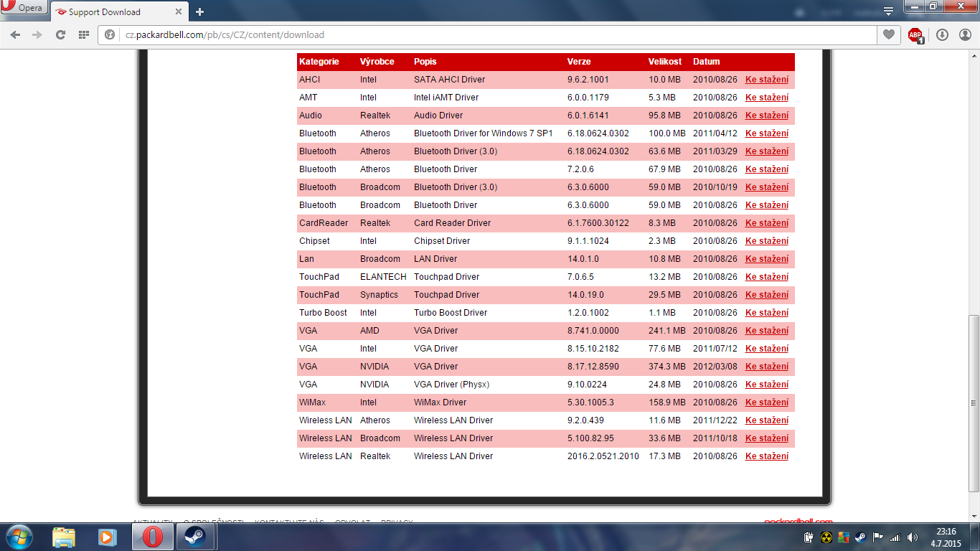980x551 pixels.
Task: Reload the current page
Action: pos(61,34)
